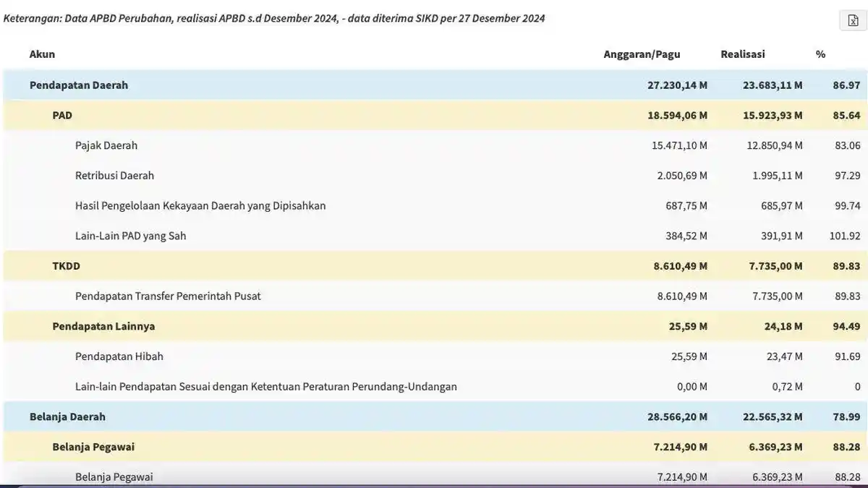Select the Akun column header
868x488 pixels.
42,54
